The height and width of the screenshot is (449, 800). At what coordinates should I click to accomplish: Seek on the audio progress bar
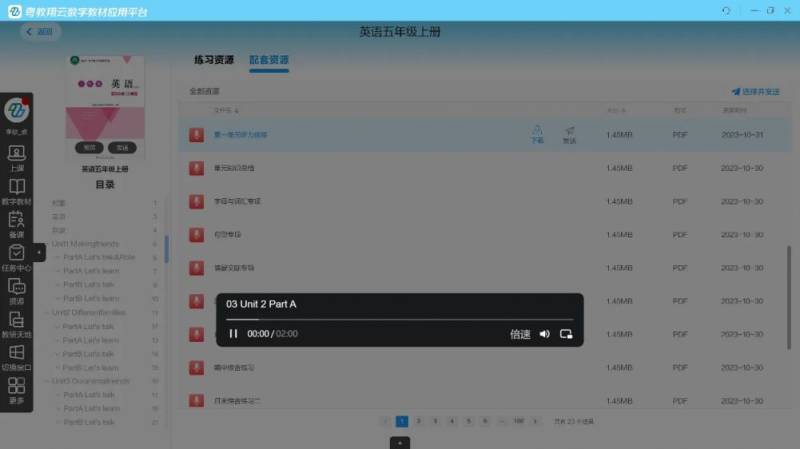[400, 320]
